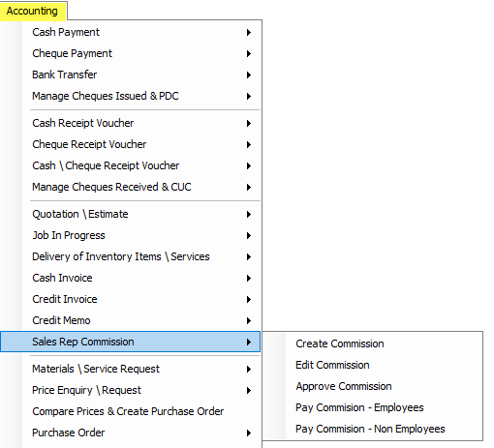Viewport: 494px width, 448px height.
Task: Expand the Cheque Payment submenu arrow
Action: coord(249,53)
